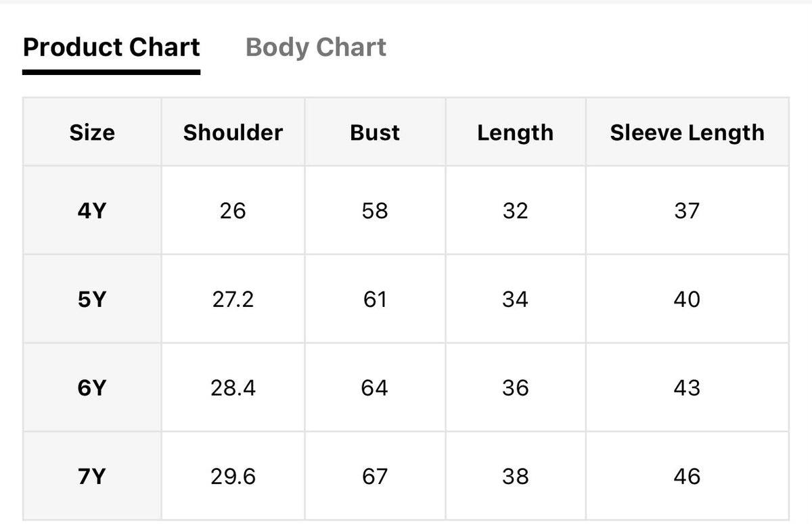Select the Product Chart tab
Screen dimensions: 812x524
(112, 48)
